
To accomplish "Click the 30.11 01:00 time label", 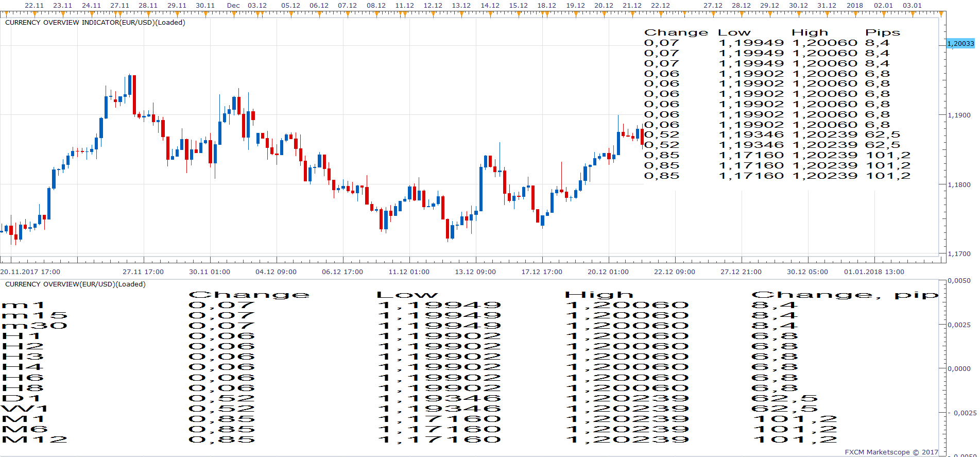I will pos(210,272).
